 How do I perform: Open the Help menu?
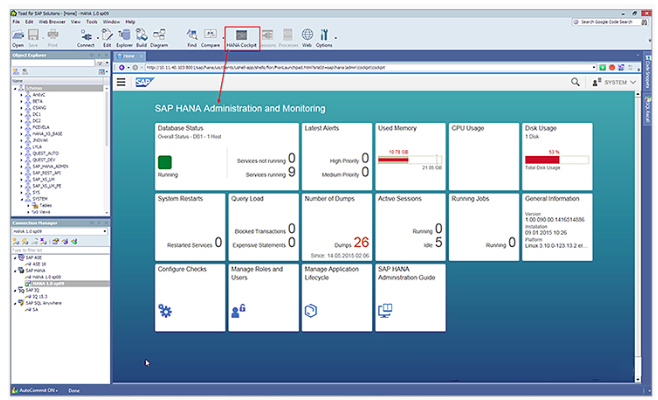click(130, 22)
